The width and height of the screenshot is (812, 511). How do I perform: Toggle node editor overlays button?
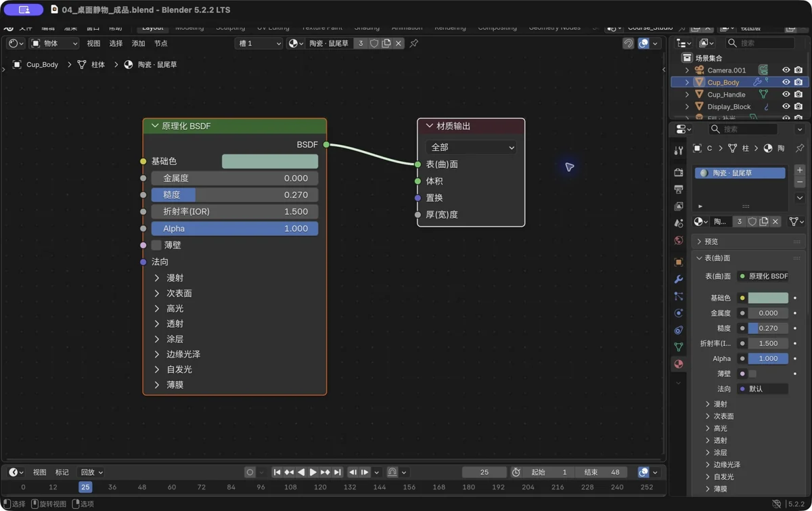coord(644,43)
